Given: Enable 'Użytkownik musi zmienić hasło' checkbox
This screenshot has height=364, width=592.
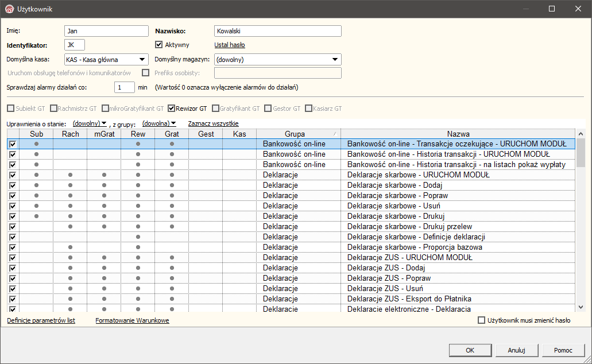Looking at the screenshot, I should 482,320.
